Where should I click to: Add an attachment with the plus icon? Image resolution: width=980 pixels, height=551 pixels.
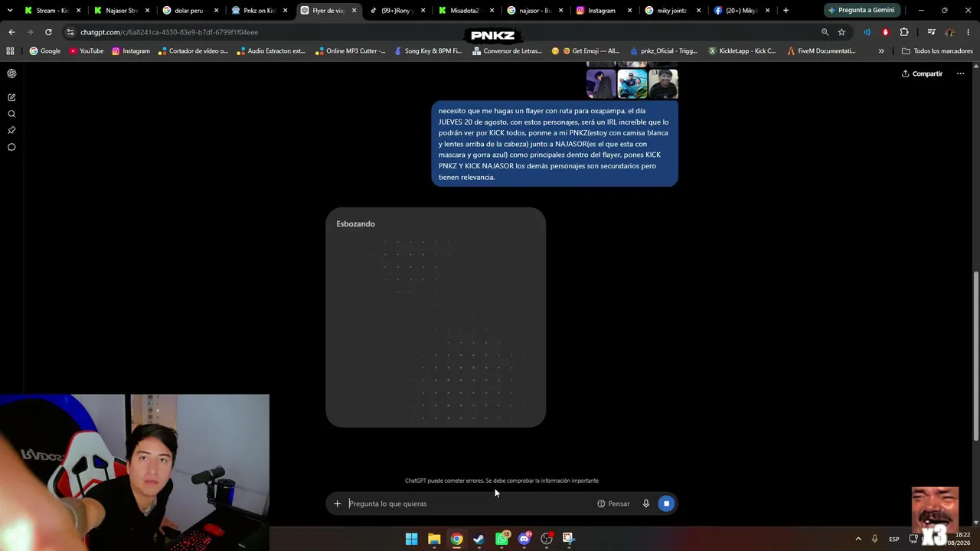click(337, 504)
